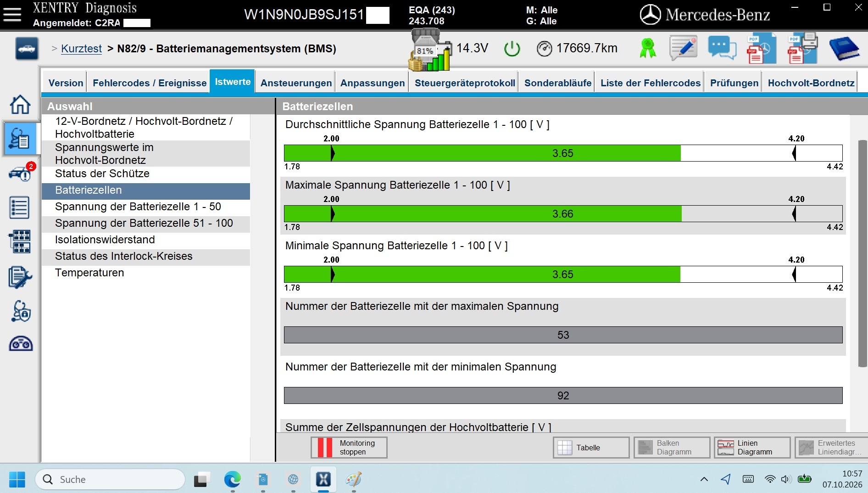Open the document wrench sidebar icon
Screen dimensions: 868x493
coord(20,277)
